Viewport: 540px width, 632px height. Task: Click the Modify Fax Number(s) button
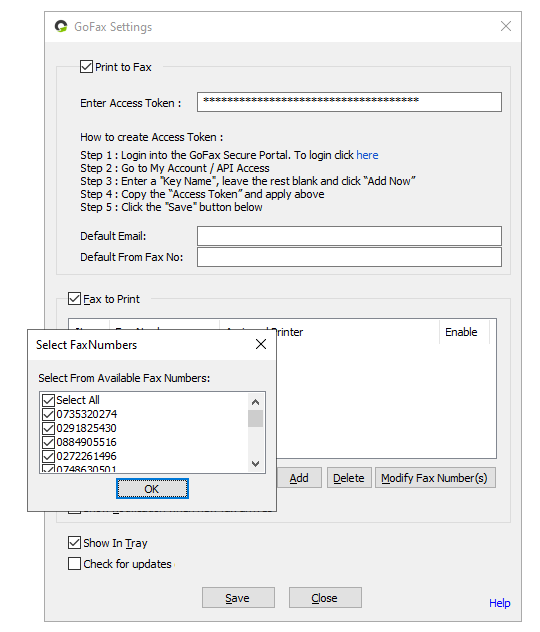[x=435, y=478]
